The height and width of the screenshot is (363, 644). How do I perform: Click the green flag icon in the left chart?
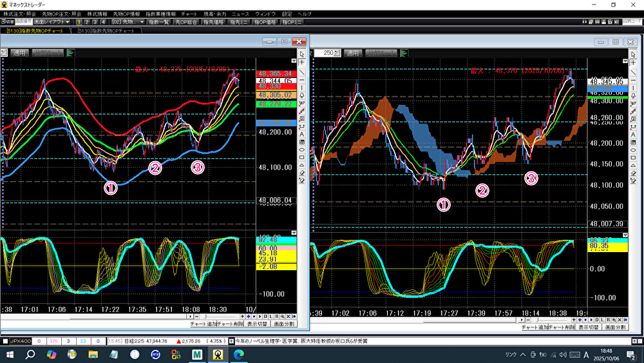coord(71,53)
